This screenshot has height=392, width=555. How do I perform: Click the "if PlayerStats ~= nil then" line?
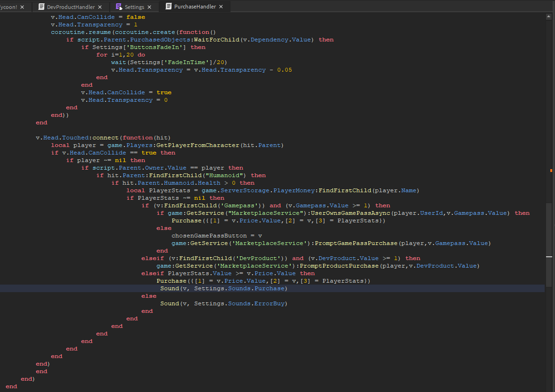click(176, 198)
